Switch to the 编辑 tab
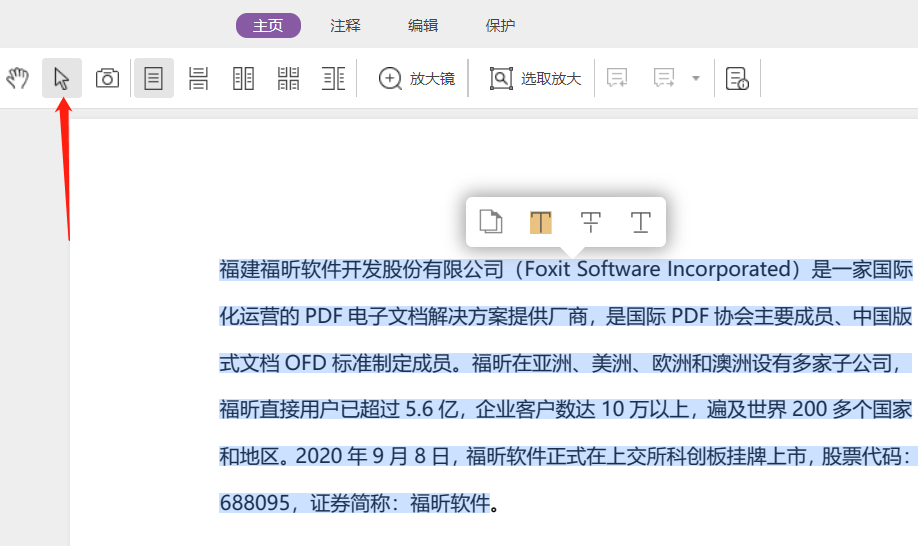This screenshot has width=918, height=546. (x=423, y=25)
